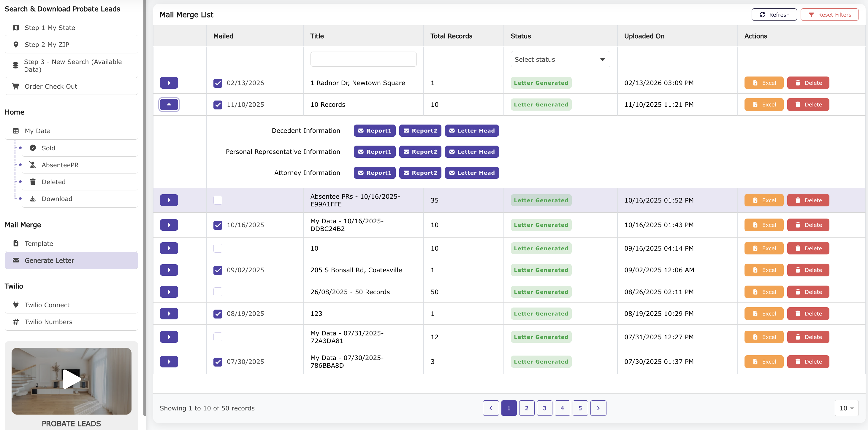Open the Select status dropdown
This screenshot has width=868, height=430.
point(560,59)
